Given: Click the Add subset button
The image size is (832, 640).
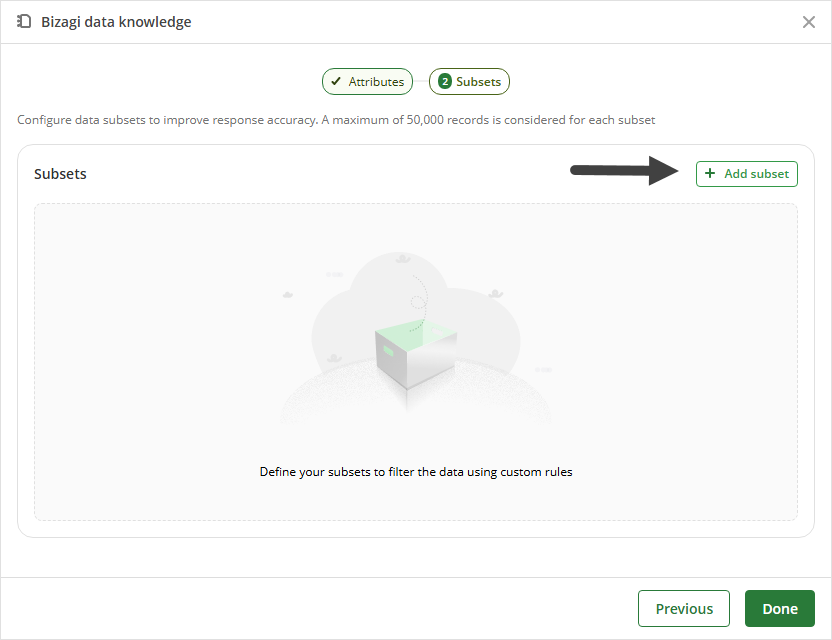Looking at the screenshot, I should click(x=747, y=174).
